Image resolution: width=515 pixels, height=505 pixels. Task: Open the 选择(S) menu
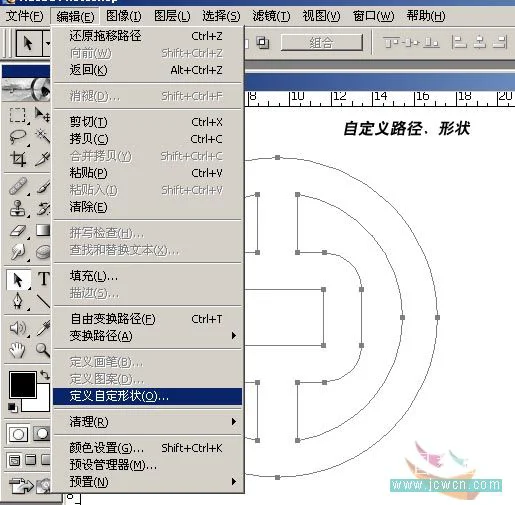pyautogui.click(x=221, y=16)
